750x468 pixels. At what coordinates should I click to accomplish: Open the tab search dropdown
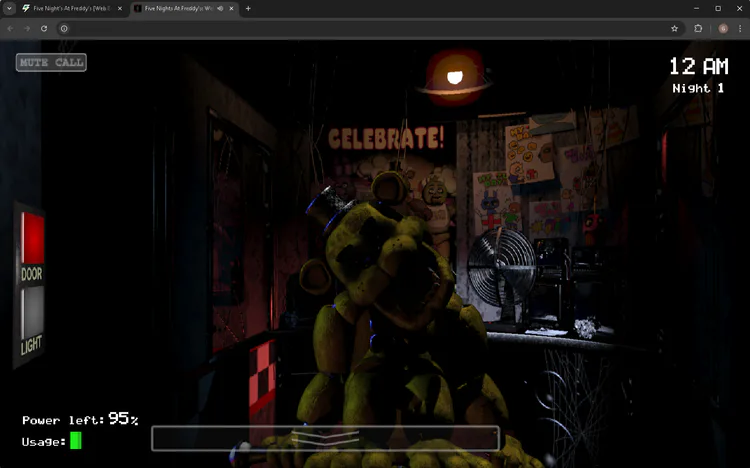pos(9,9)
